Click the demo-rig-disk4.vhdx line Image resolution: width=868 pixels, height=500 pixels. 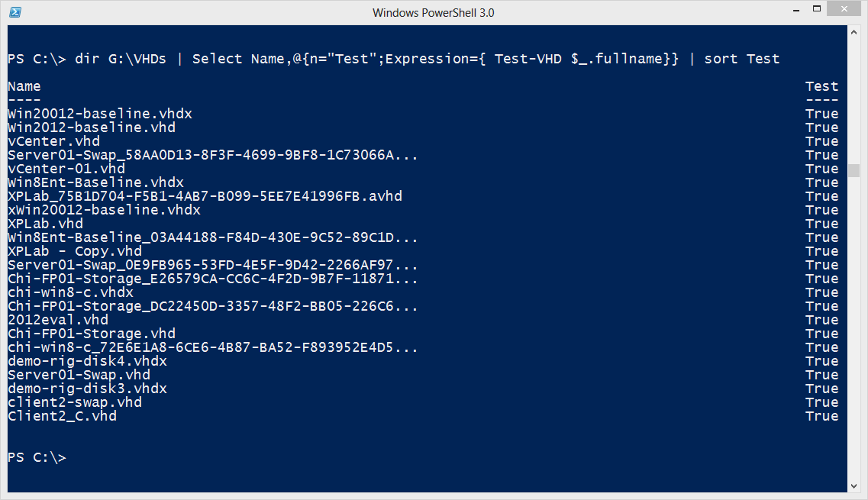pyautogui.click(x=88, y=361)
